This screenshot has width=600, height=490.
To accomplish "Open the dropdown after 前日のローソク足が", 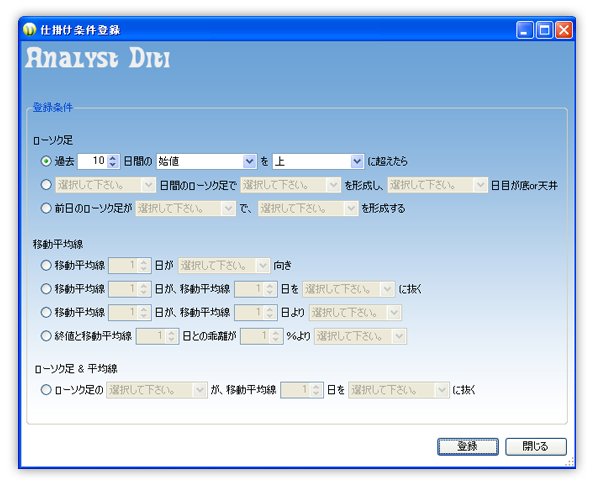I will (186, 208).
